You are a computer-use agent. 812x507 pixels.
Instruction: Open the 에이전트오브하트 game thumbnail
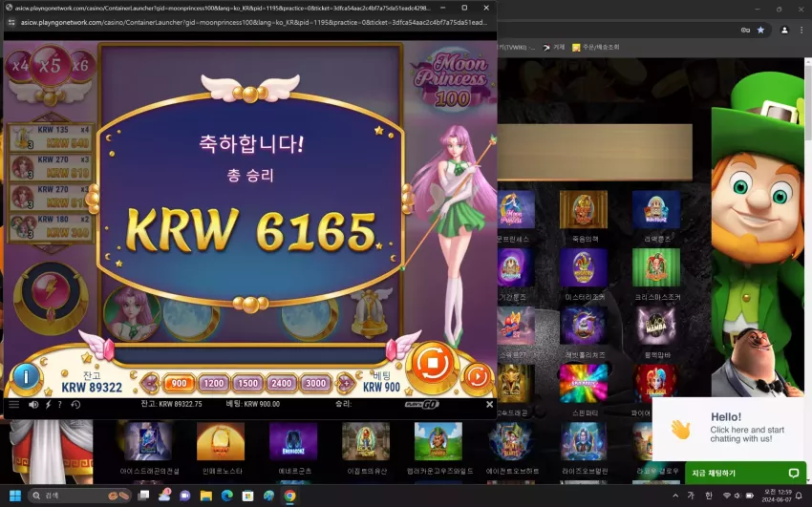pyautogui.click(x=511, y=441)
